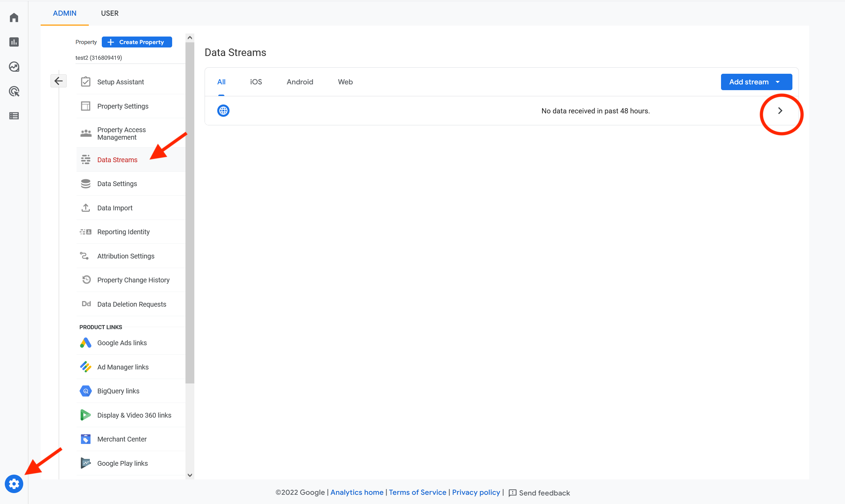Click the web stream globe icon
Image resolution: width=845 pixels, height=504 pixels.
[x=223, y=111]
